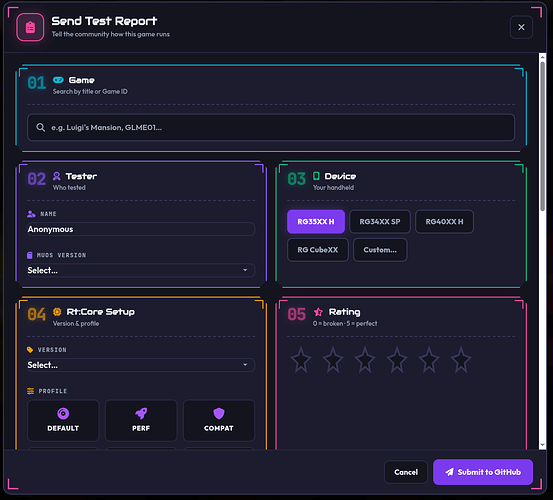Screen dimensions: 553x500
Task: Click the person icon beside Tester
Action: pos(56,176)
